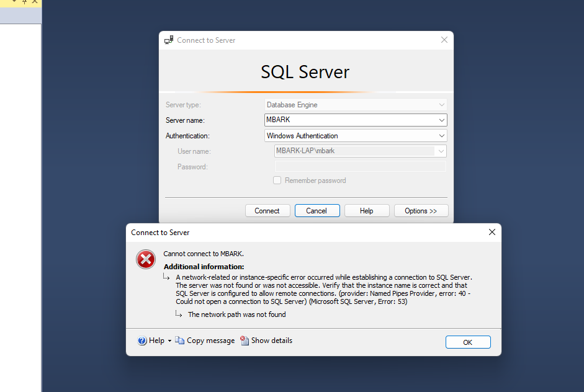Close the error message dialog
Screen dimensions: 584x392
(492, 232)
